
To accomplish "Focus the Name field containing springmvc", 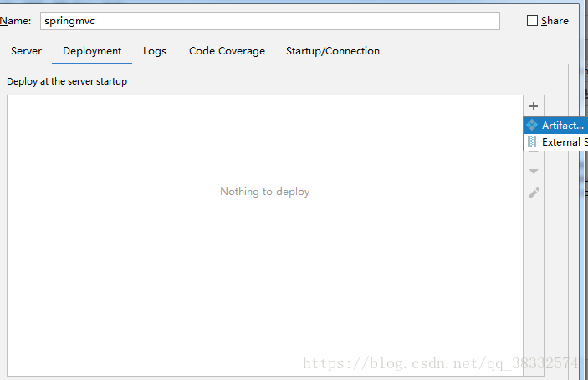I will [270, 21].
